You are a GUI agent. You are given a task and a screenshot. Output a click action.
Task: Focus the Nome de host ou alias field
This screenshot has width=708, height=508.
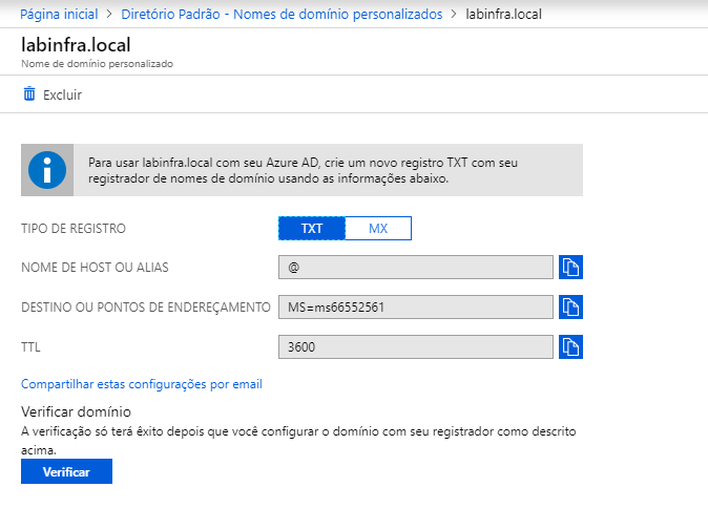pos(415,267)
